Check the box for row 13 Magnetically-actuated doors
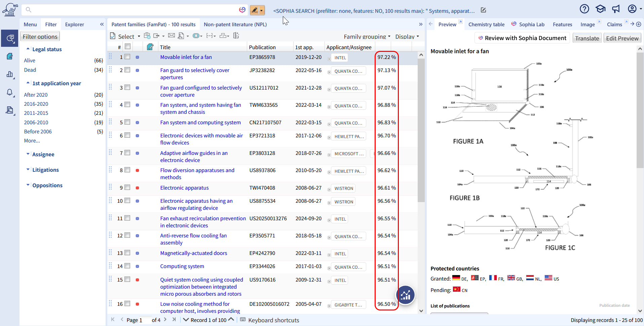 point(127,253)
